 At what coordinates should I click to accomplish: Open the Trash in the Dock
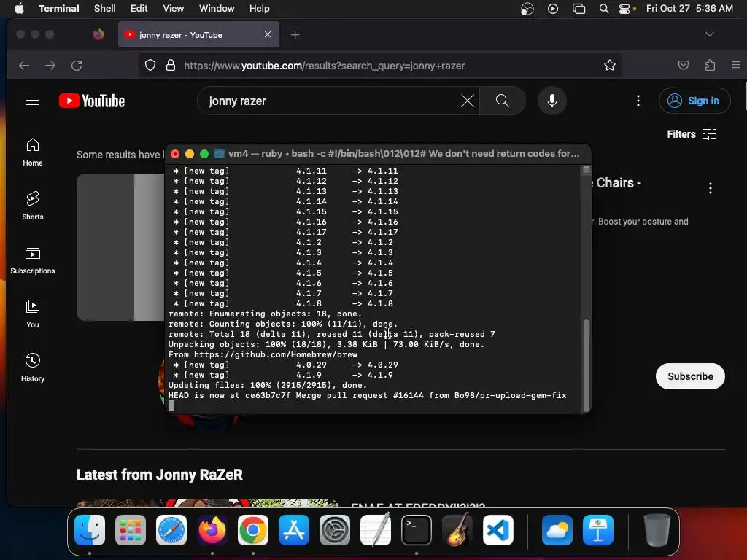point(657,530)
